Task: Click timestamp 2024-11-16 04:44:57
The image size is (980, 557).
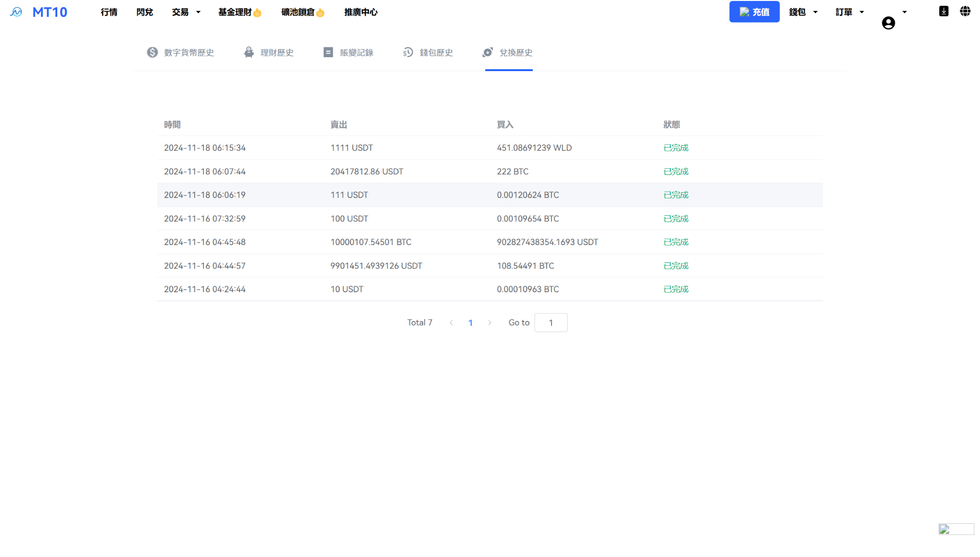Action: tap(205, 266)
